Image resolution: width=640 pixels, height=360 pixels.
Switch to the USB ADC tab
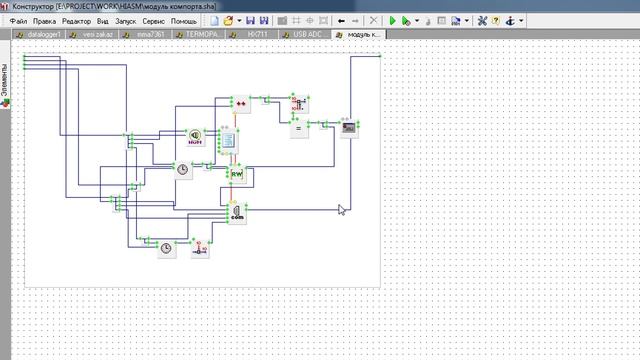point(305,35)
